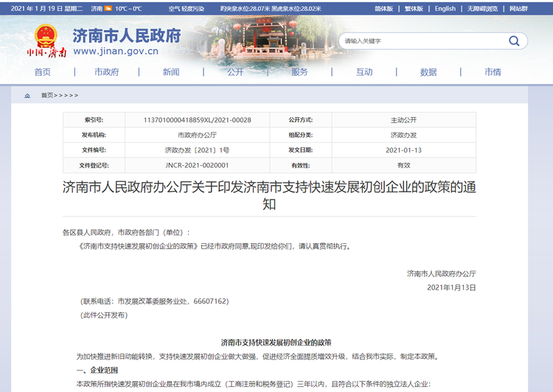Open the 网站群 link
This screenshot has width=553, height=392.
(x=518, y=9)
